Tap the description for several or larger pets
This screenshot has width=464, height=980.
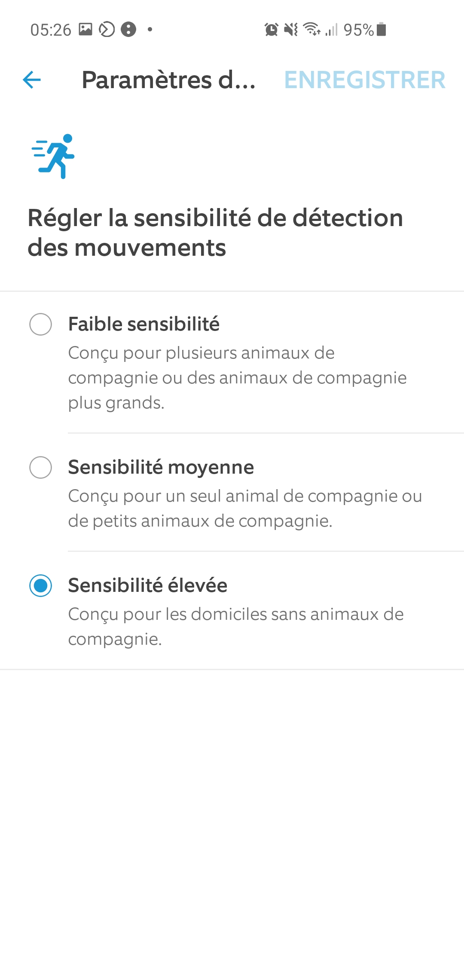point(237,378)
